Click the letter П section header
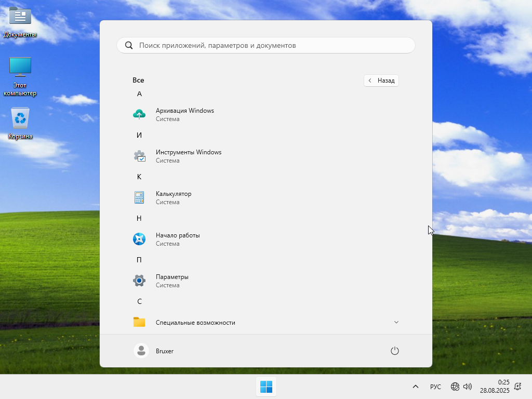Image resolution: width=532 pixels, height=399 pixels. tap(139, 260)
